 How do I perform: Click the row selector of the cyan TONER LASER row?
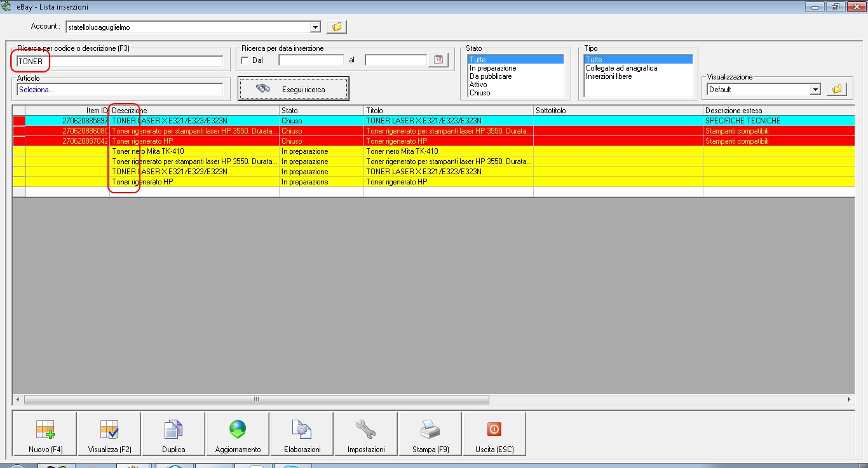click(19, 121)
